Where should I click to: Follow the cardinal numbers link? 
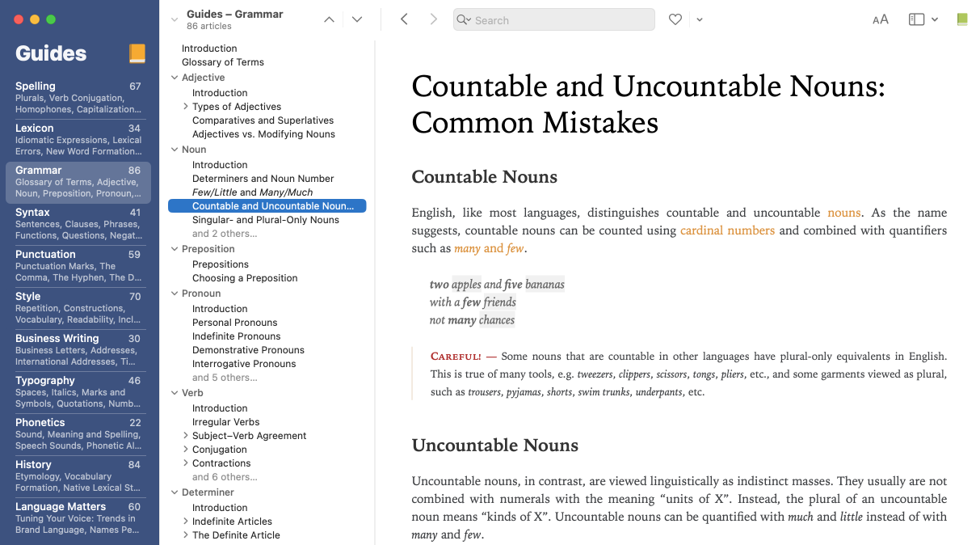coord(727,230)
